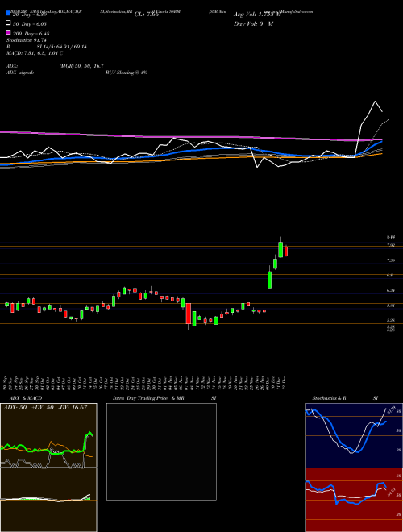Click the tallest green candlestick at the peak
Screen dimensions: 403x532
click(280, 249)
